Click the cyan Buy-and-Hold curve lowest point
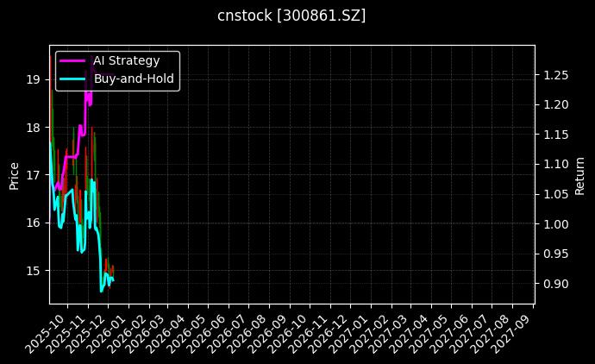The height and width of the screenshot is (364, 595). click(x=101, y=292)
